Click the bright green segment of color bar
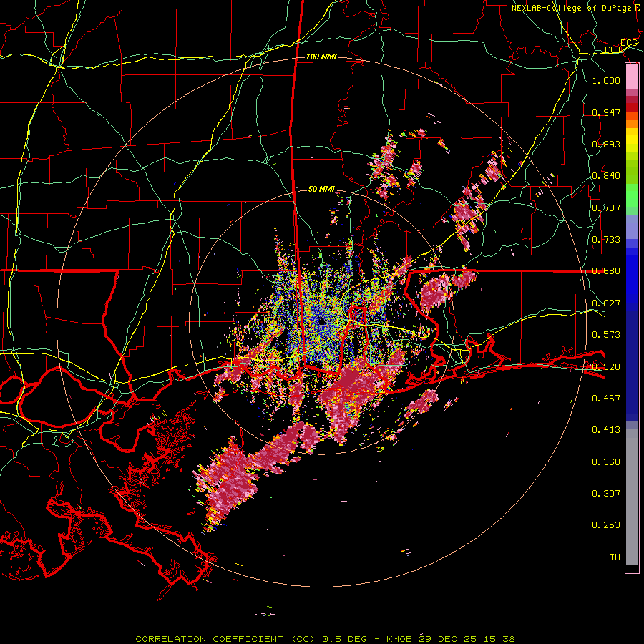The height and width of the screenshot is (644, 644). pos(632,195)
